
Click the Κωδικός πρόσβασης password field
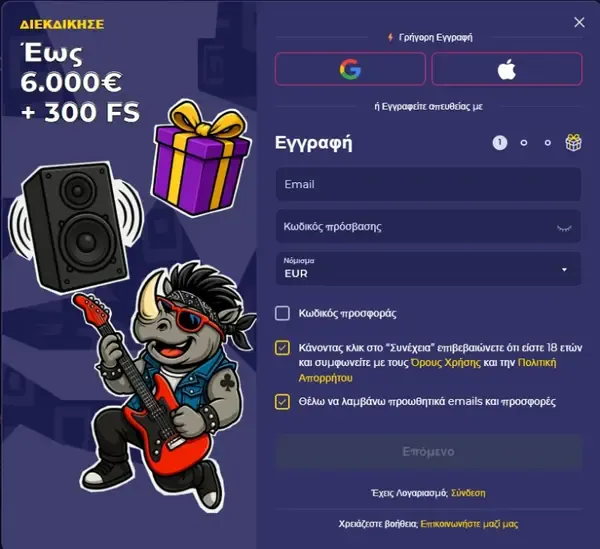[428, 226]
